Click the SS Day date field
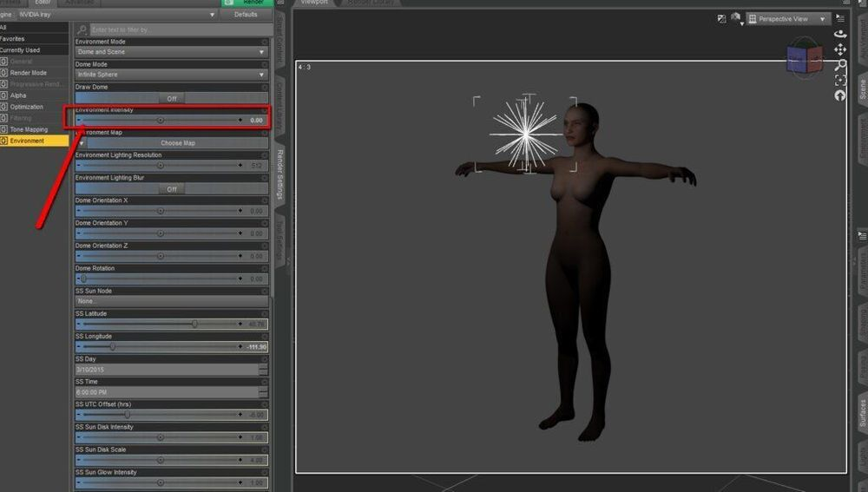The width and height of the screenshot is (868, 492). coord(167,370)
